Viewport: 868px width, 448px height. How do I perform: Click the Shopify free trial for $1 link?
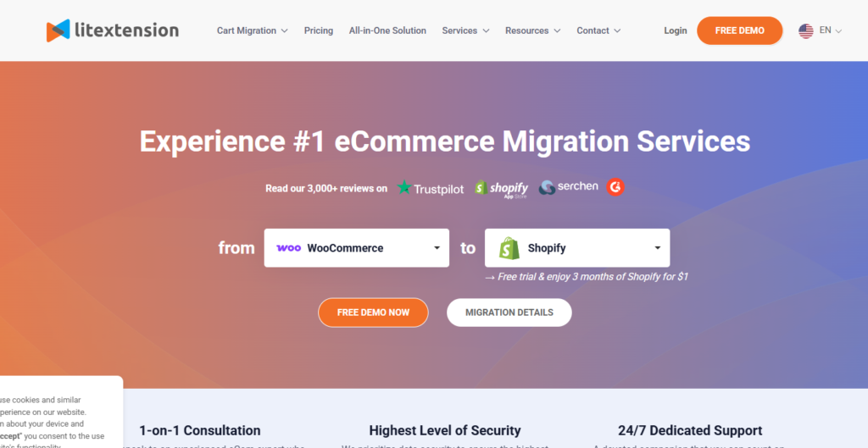click(x=587, y=277)
